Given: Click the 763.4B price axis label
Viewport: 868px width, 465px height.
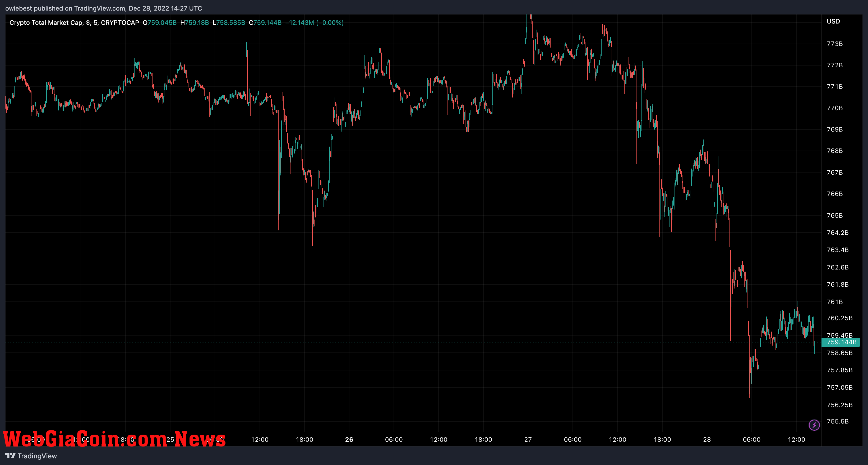Looking at the screenshot, I should coord(838,250).
